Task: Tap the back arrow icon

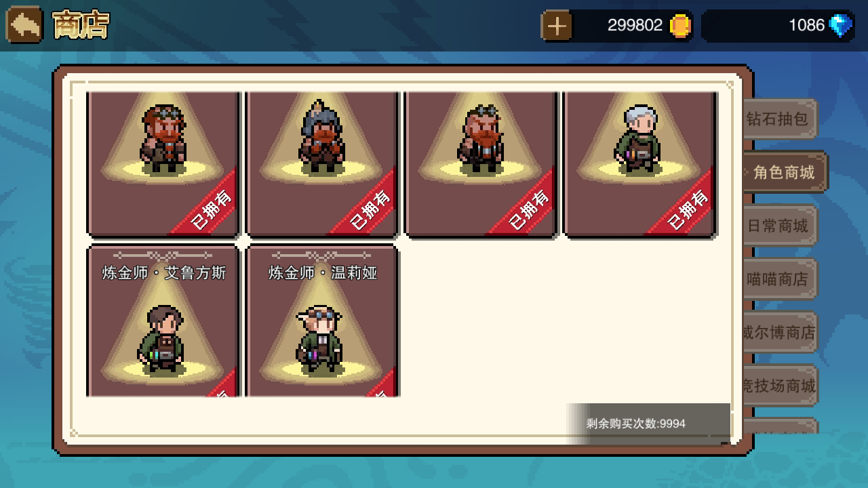Action: 24,25
